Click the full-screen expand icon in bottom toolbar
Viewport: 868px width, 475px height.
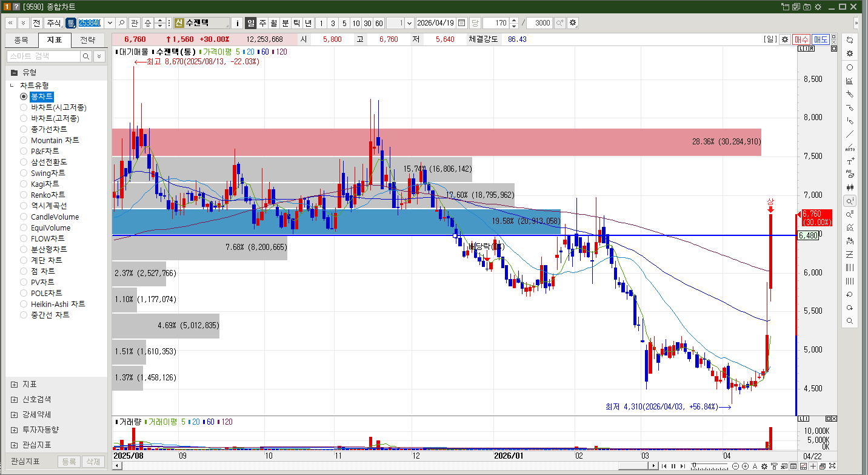pos(832,467)
